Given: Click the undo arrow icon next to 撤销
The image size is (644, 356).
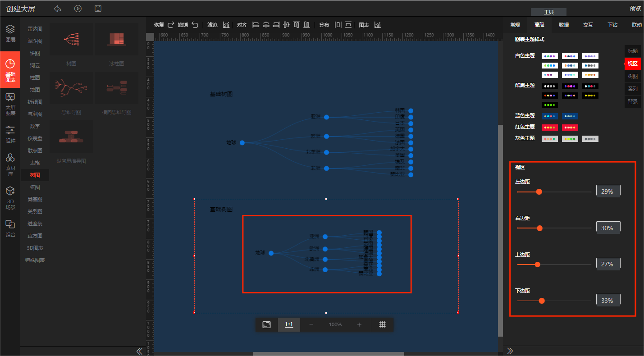Looking at the screenshot, I should click(x=194, y=25).
